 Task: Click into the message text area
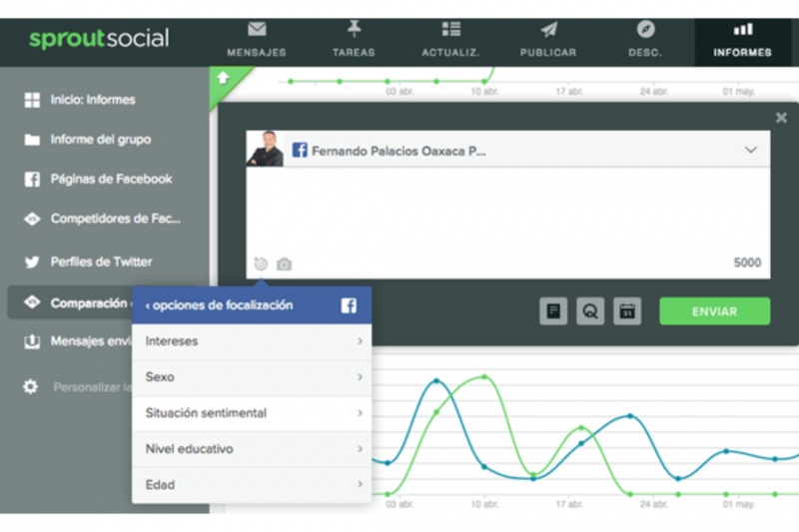tap(508, 212)
